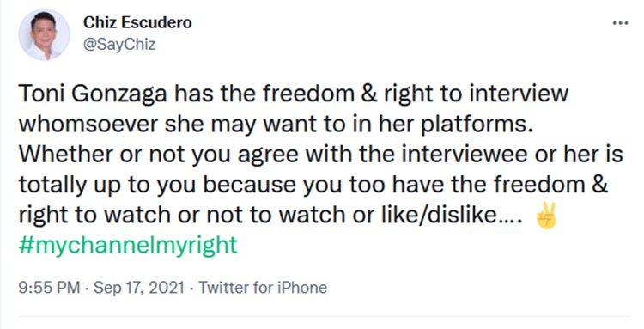
Task: Open the Twitter for iPhone source link
Action: coord(264,288)
